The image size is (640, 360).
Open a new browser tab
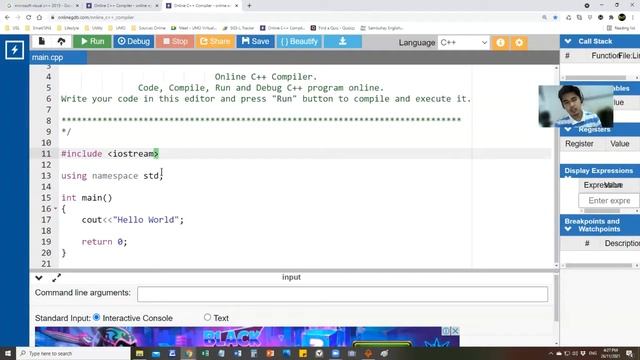click(249, 6)
